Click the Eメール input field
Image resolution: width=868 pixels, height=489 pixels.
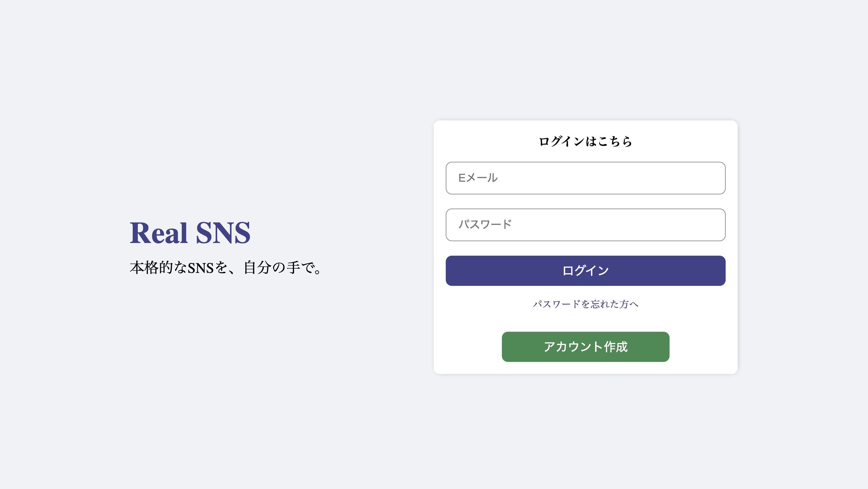pos(585,178)
